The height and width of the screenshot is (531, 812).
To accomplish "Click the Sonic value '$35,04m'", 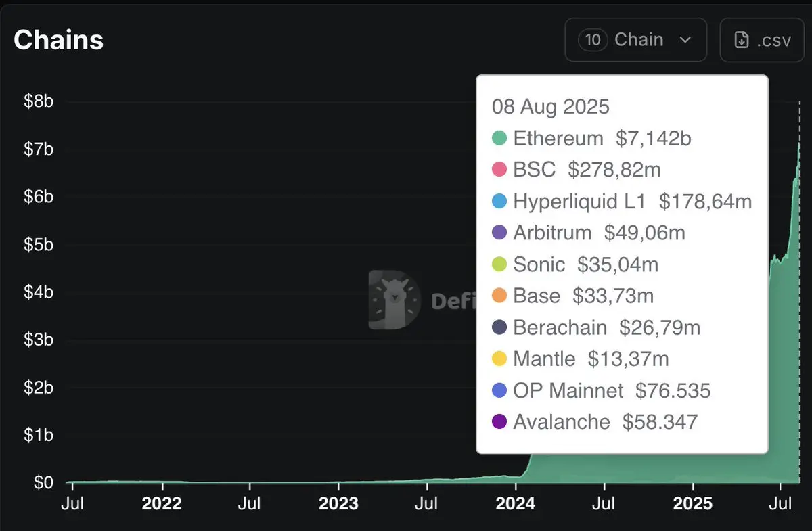I will tap(618, 264).
